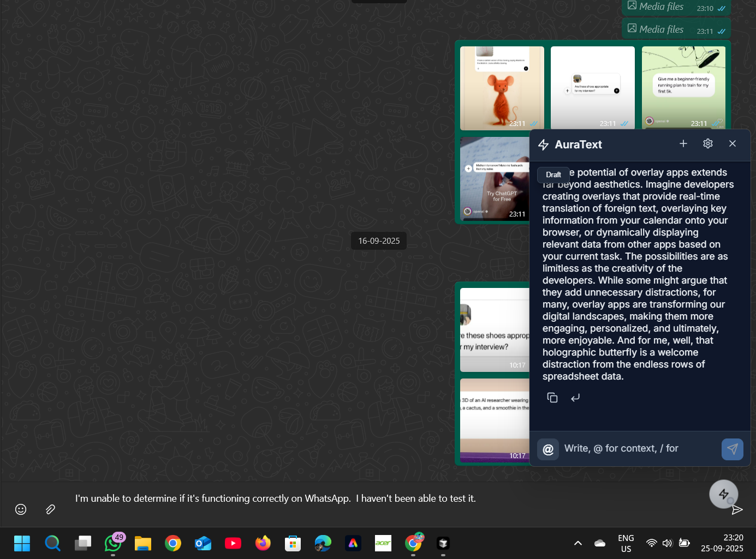756x559 pixels.
Task: Attach a file with the paperclip icon
Action: point(50,509)
